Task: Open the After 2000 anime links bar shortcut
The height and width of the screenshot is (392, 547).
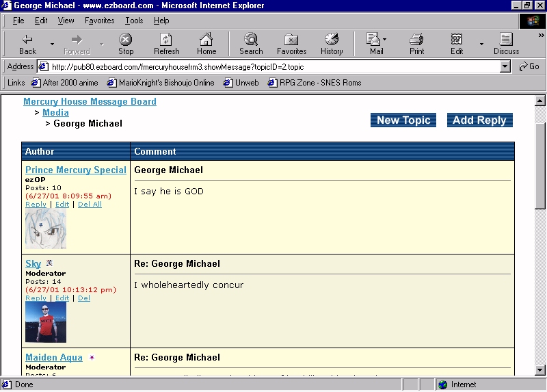Action: [x=65, y=83]
